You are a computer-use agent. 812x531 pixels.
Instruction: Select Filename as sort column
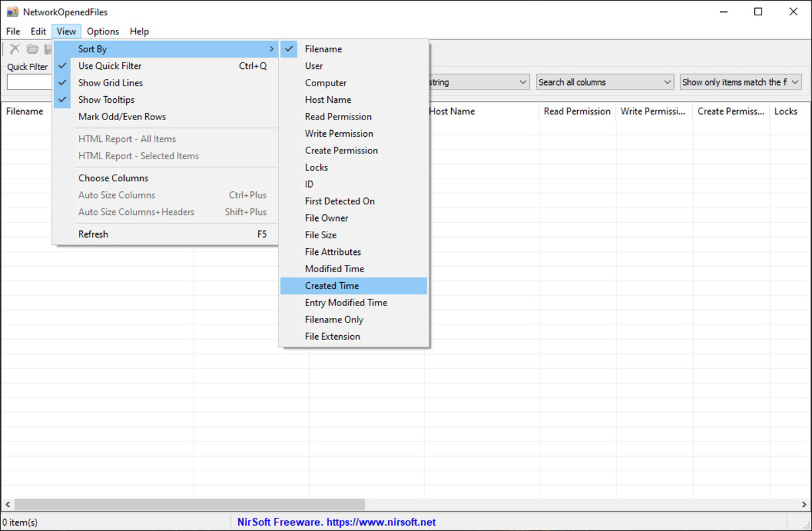pyautogui.click(x=354, y=49)
